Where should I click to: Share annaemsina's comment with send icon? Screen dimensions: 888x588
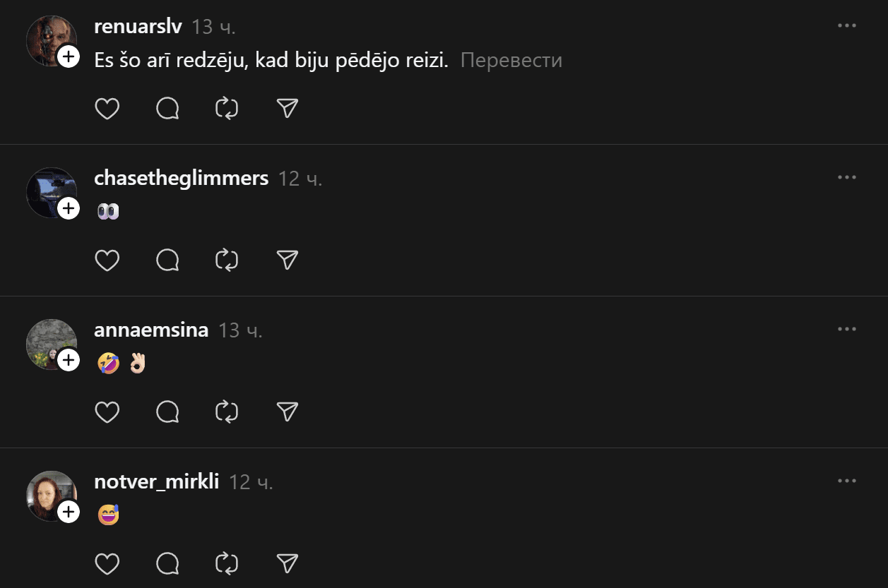click(287, 412)
